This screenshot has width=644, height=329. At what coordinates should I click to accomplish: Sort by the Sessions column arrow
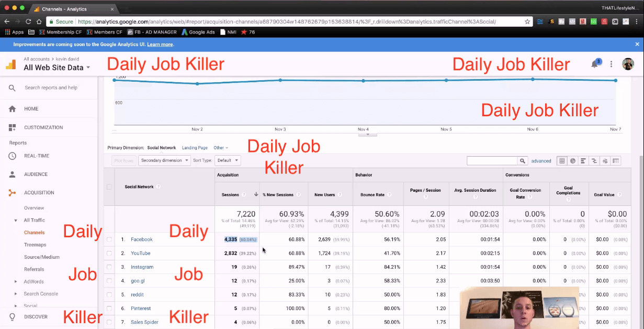click(256, 194)
